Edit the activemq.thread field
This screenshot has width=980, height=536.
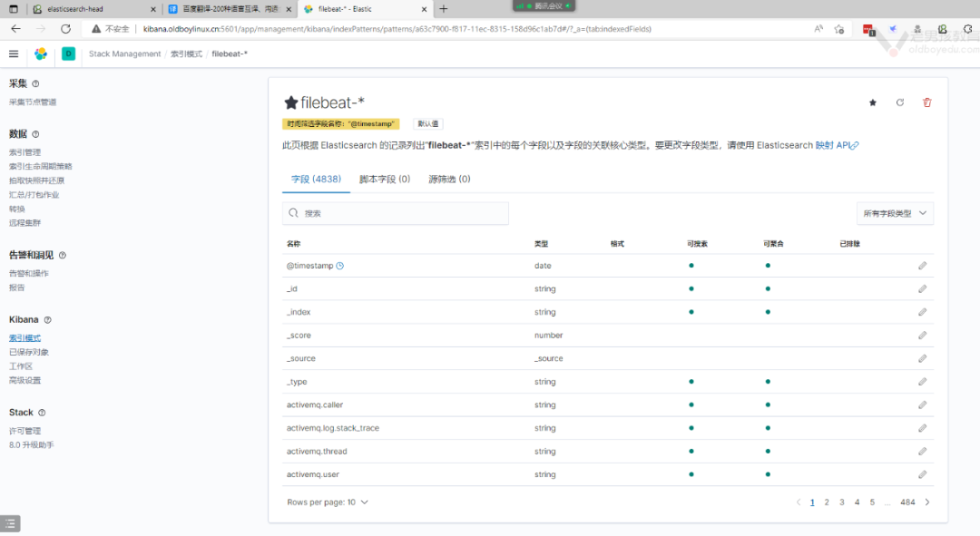(x=923, y=451)
